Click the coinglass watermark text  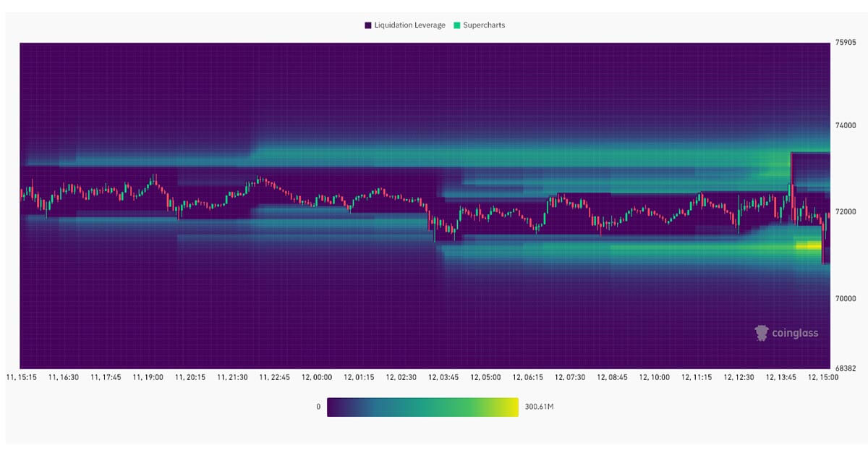tap(796, 334)
